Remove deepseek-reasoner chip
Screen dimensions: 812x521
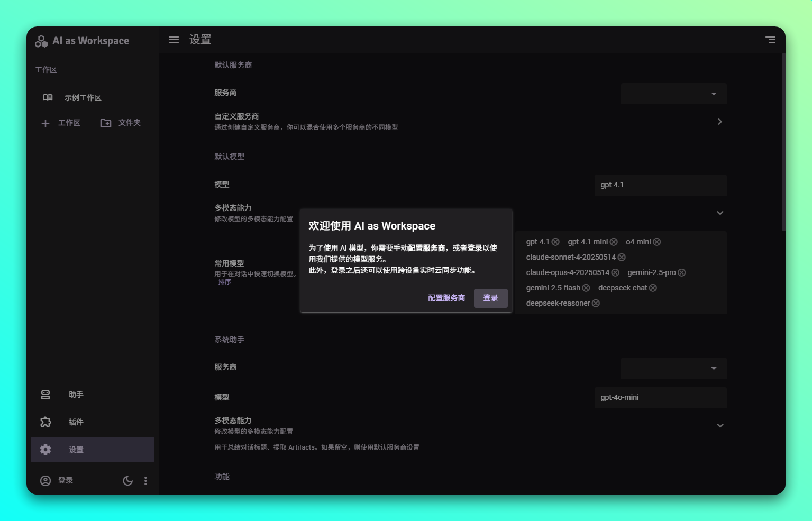coord(596,303)
